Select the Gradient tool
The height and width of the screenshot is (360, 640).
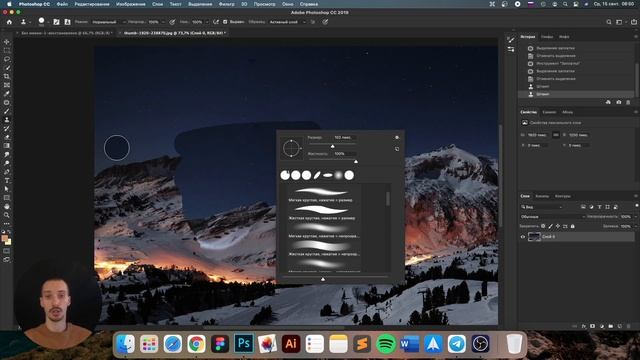(7, 146)
